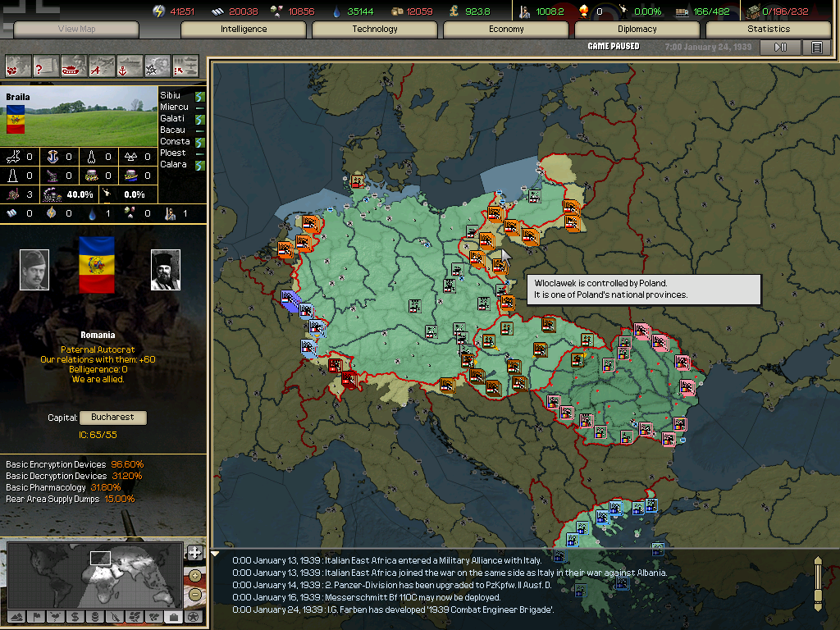Click the nuclear explosion icon in top bar
The height and width of the screenshot is (630, 840).
coord(584,11)
